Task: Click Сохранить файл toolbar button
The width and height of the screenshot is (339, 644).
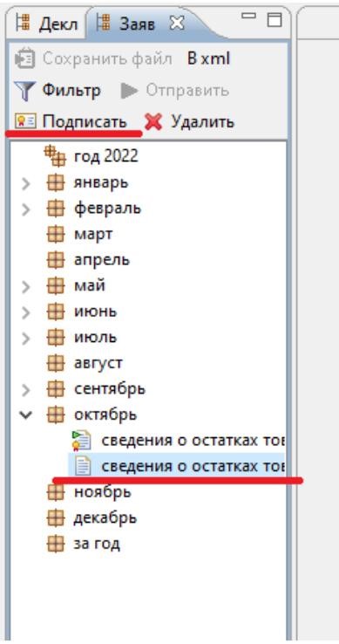Action: click(93, 58)
